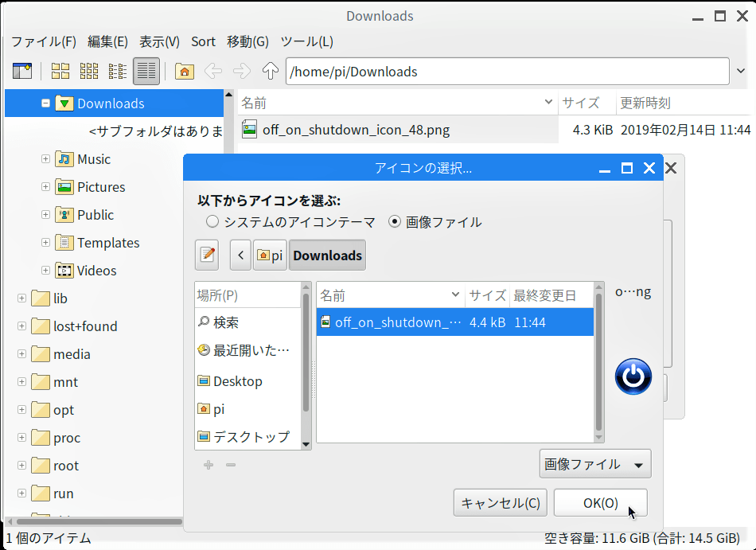Click the pi path bar button
756x550 pixels.
coord(270,255)
